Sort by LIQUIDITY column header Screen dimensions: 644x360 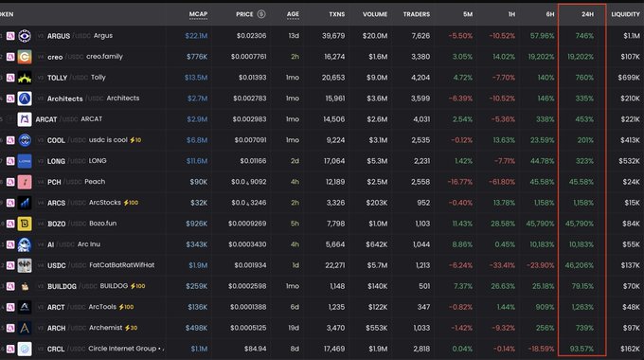click(625, 14)
